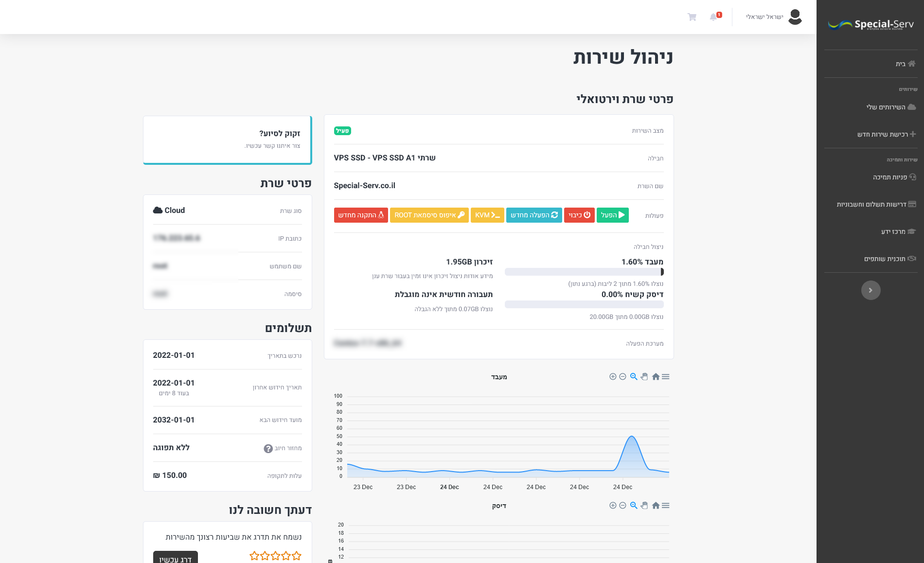The image size is (924, 563).
Task: Reset zoom with the home icon on the disk chart
Action: [x=656, y=506]
